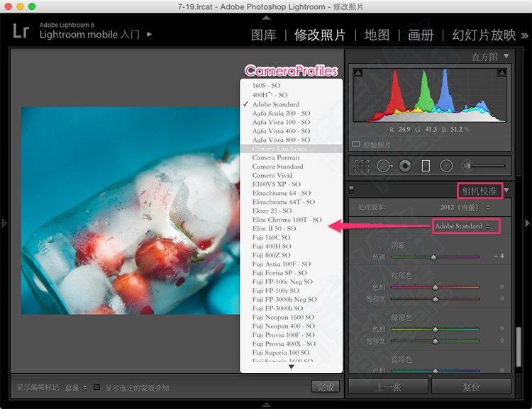Choose Agfa Scala 200 - SO profile

(x=291, y=113)
